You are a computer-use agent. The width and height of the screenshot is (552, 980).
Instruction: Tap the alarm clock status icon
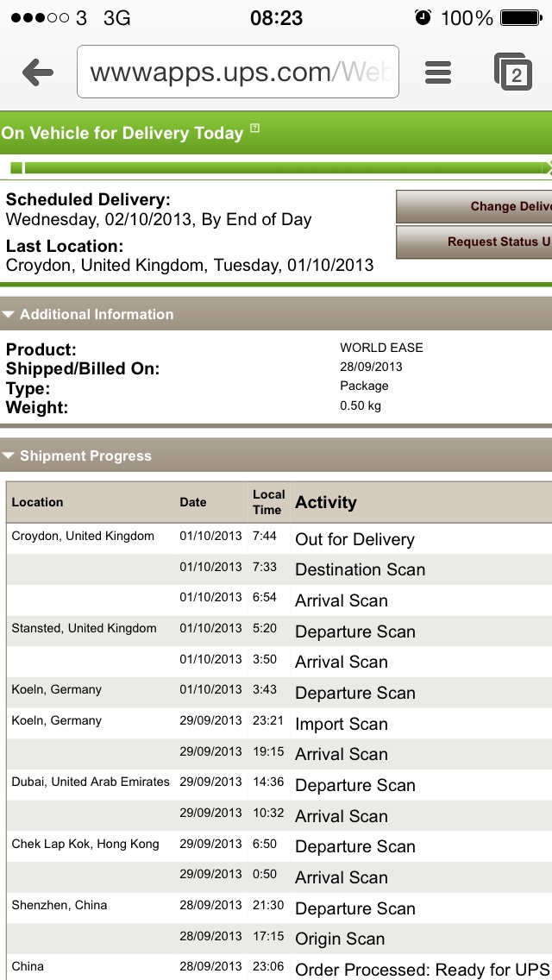(423, 17)
